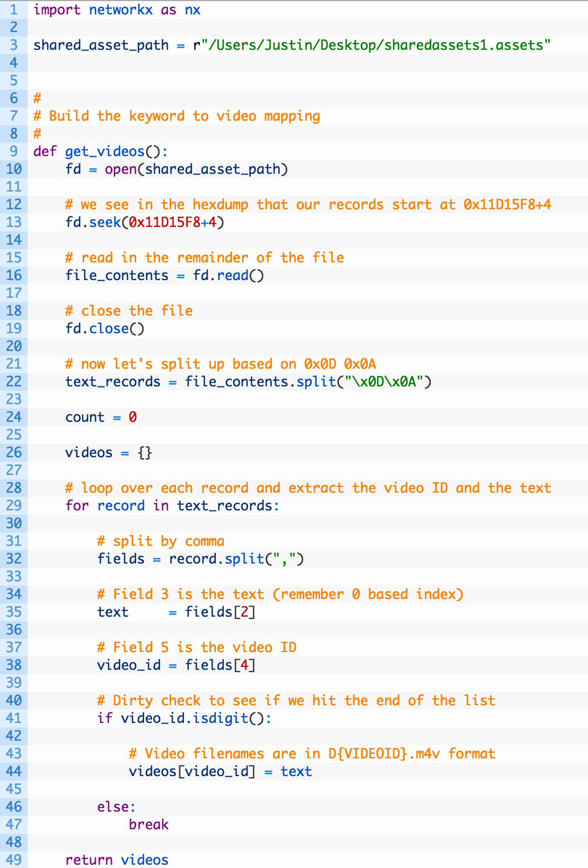Click comment 'close the file'
The height and width of the screenshot is (868, 588).
pos(129,311)
